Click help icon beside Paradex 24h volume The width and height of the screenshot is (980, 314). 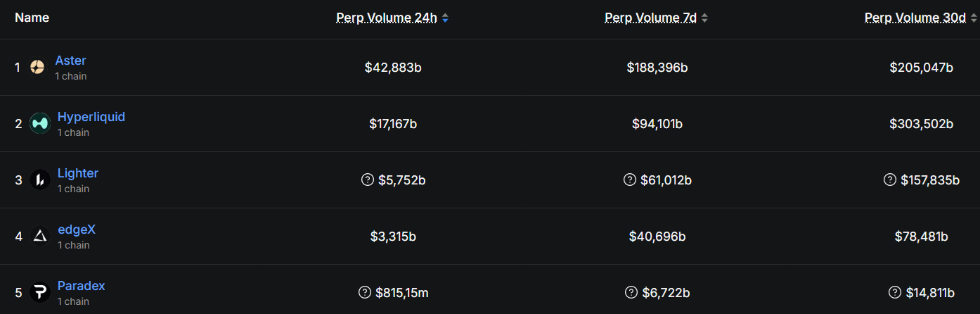pyautogui.click(x=364, y=292)
